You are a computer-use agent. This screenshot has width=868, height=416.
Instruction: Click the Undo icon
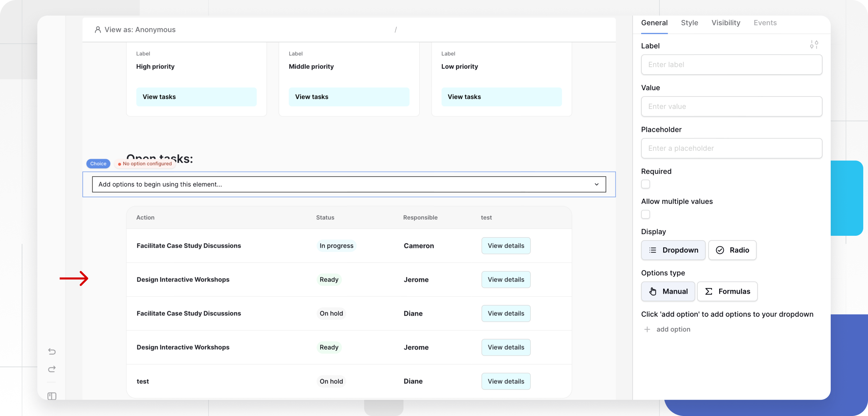52,351
